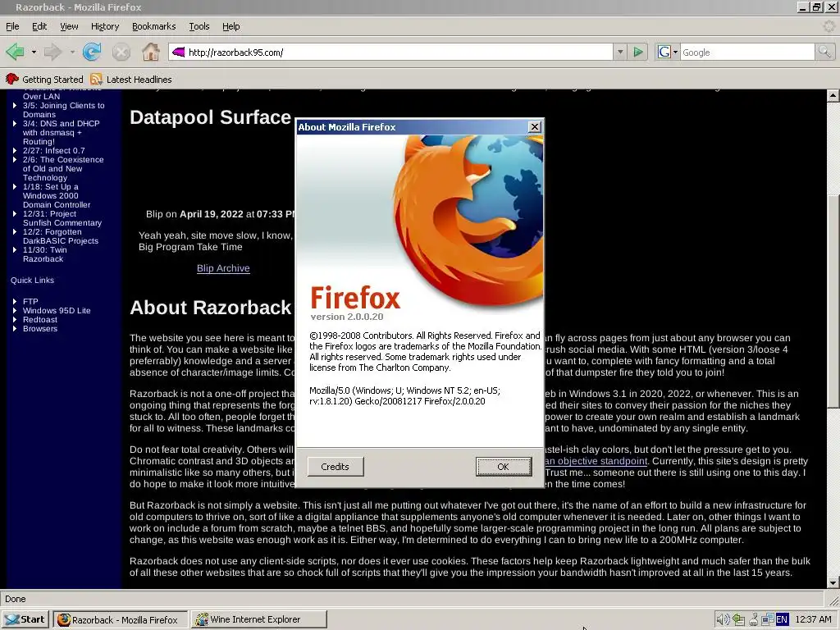The image size is (840, 630).
Task: Open the Tools menu
Action: (x=199, y=26)
